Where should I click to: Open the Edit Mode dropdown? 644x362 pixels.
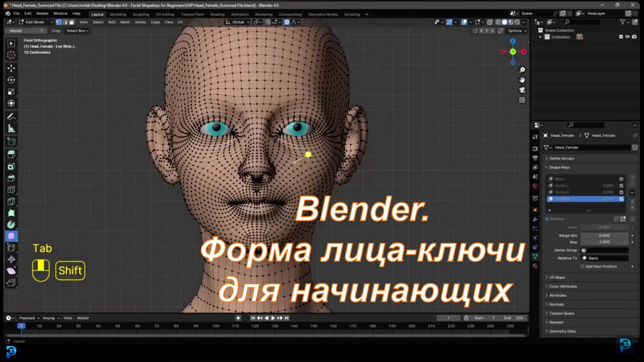coord(36,22)
